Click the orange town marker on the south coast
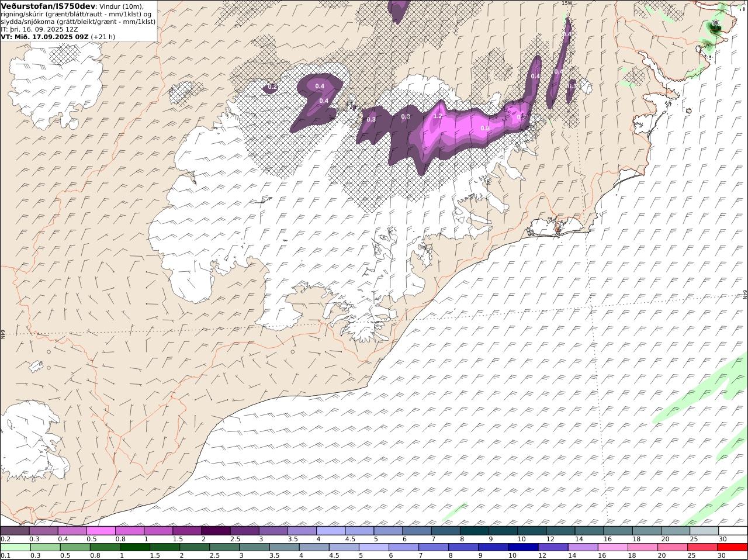 point(557,230)
